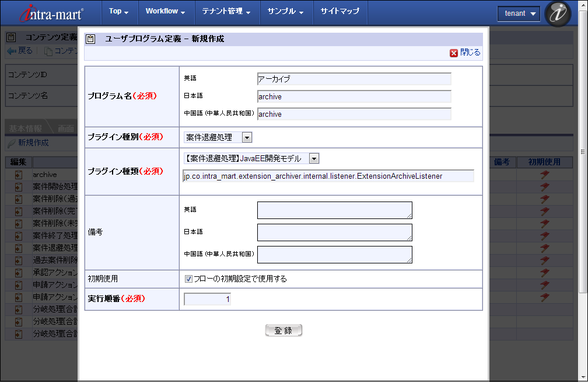Toggle フローの初期設定で使用する checkbox
This screenshot has width=588, height=382.
tap(188, 279)
